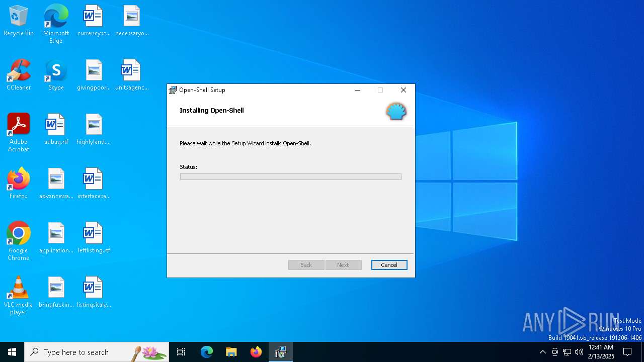The image size is (644, 362).
Task: Open Firefox desktop shortcut
Action: (19, 184)
